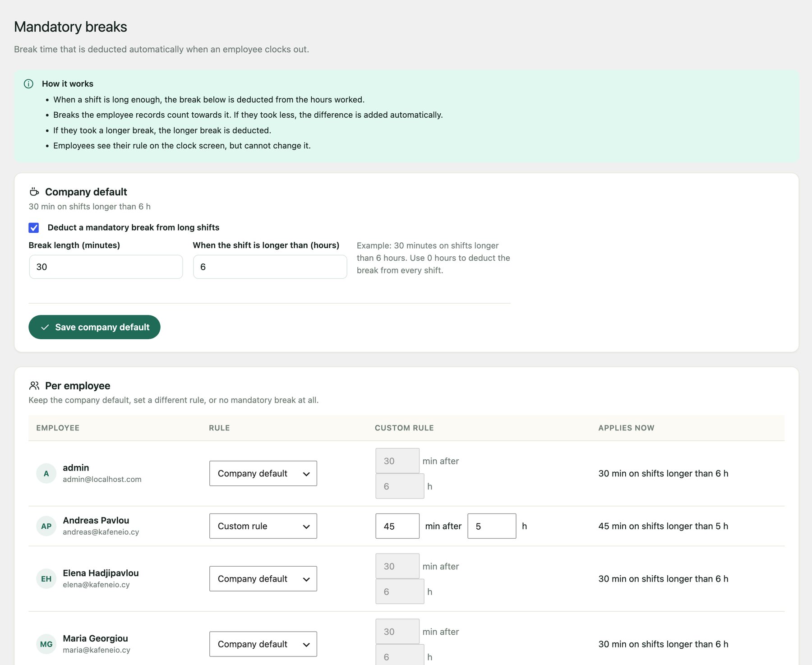Click admin's '30 min on shifts longer than 6 h'
Image resolution: width=812 pixels, height=665 pixels.
coord(663,473)
